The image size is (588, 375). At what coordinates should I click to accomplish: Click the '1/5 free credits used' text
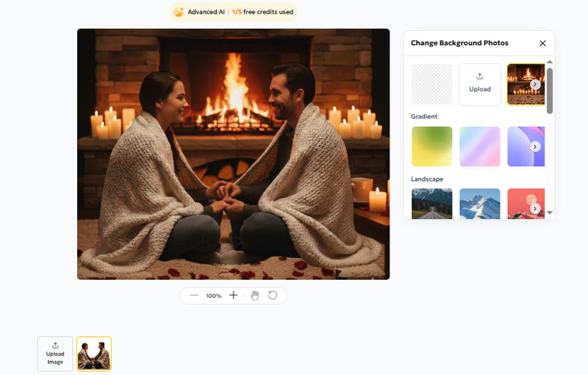(x=262, y=12)
